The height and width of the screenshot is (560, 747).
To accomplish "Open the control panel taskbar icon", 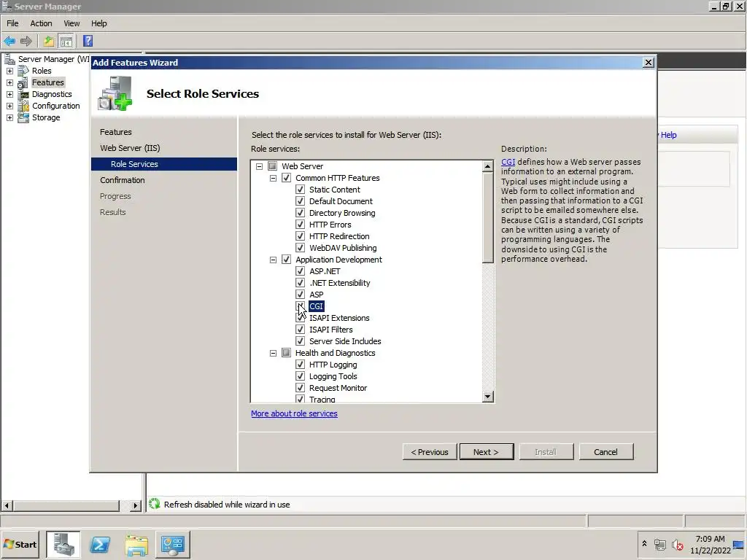I will (x=172, y=544).
